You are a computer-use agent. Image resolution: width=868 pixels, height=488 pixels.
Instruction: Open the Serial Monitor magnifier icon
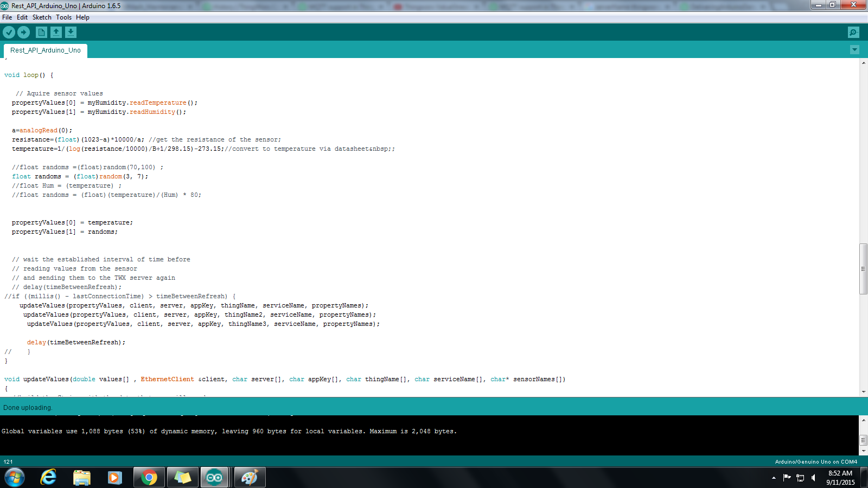pos(853,33)
